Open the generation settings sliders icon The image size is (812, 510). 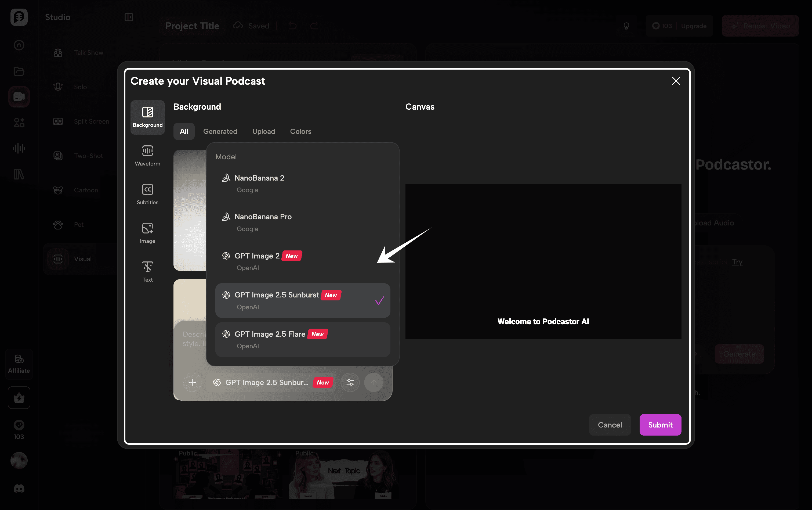tap(350, 383)
